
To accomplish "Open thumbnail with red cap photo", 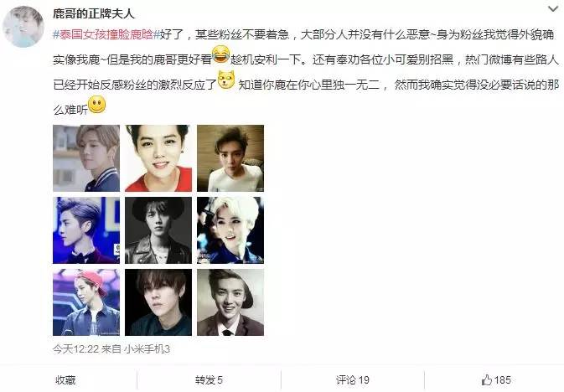I will pyautogui.click(x=86, y=302).
